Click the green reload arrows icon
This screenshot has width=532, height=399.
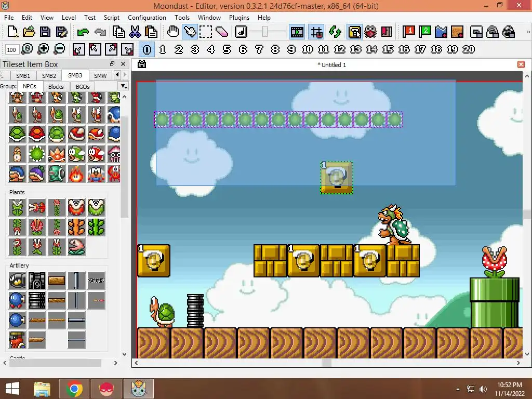[x=335, y=32]
